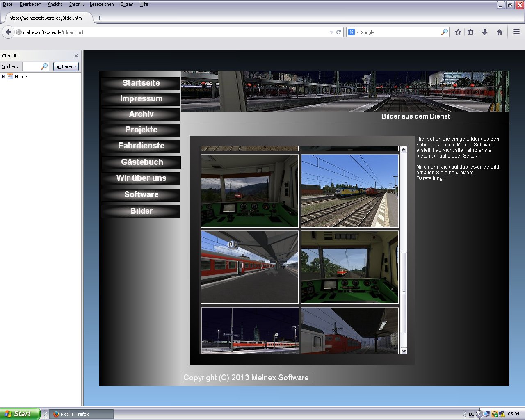Navigate to Projekte
The height and width of the screenshot is (420, 525).
tap(141, 130)
